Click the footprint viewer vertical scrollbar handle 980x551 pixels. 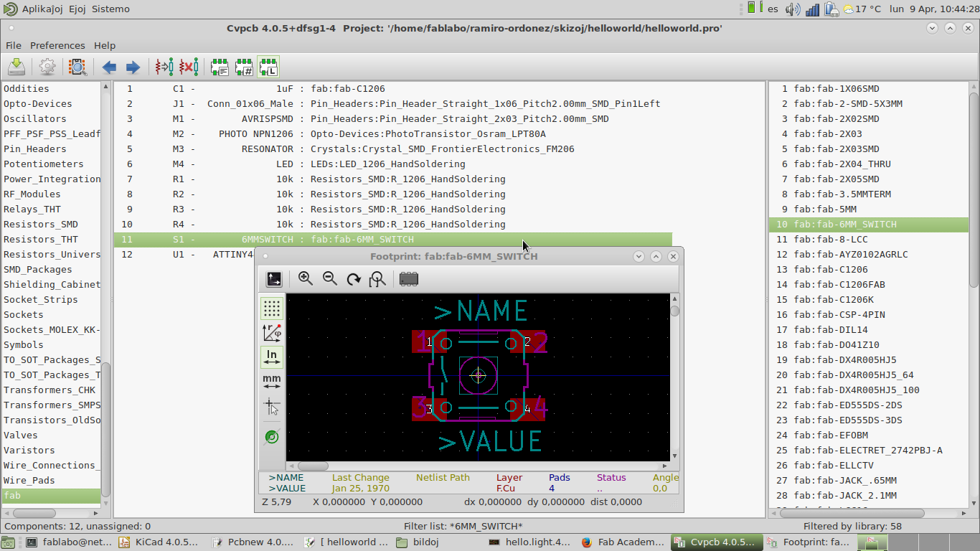(674, 311)
